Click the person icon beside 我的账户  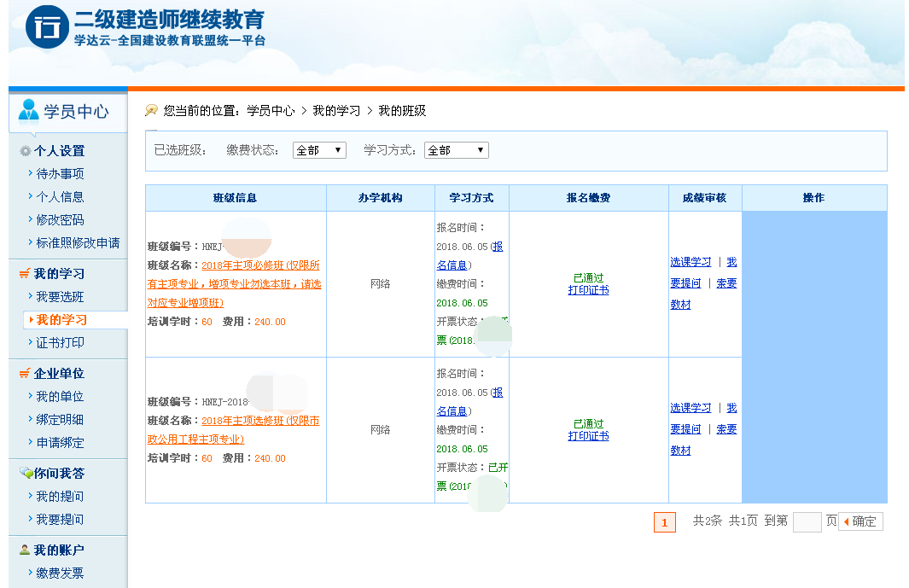(25, 550)
